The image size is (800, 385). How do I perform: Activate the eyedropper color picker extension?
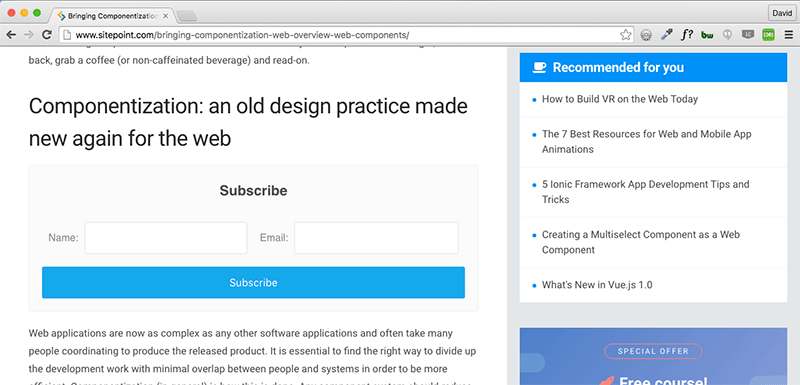click(x=666, y=35)
